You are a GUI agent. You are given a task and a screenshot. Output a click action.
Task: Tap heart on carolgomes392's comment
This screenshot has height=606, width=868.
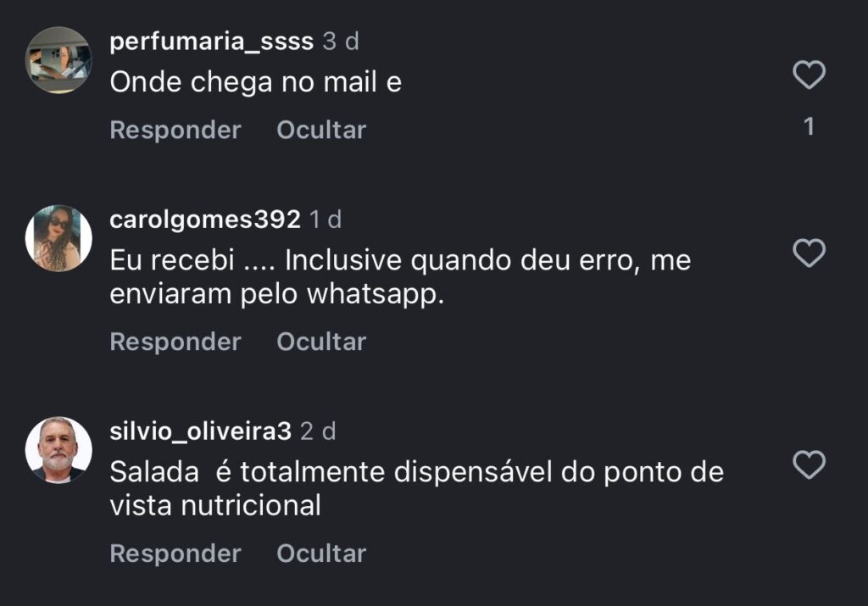(x=809, y=253)
